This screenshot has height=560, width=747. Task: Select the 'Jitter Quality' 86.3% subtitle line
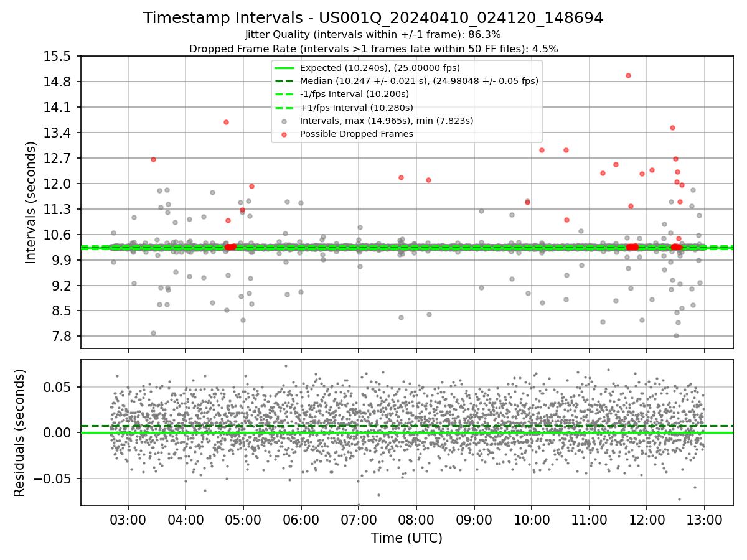coord(373,35)
